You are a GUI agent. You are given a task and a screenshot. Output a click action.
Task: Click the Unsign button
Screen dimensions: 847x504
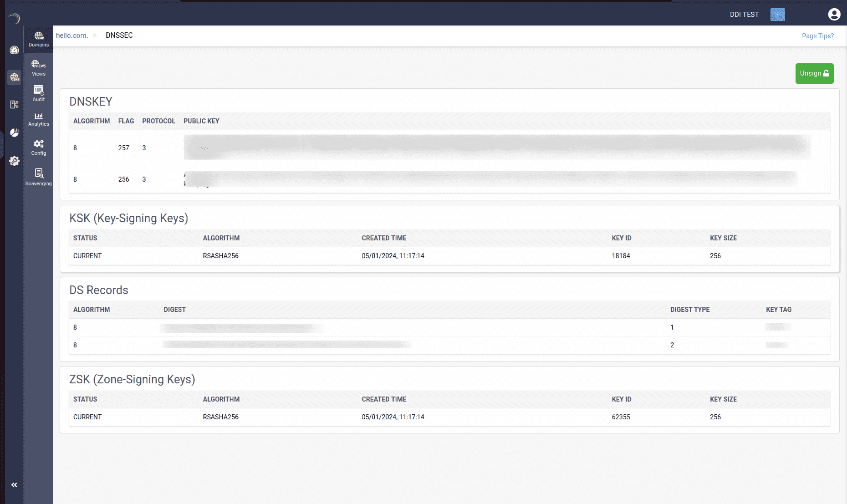click(815, 73)
